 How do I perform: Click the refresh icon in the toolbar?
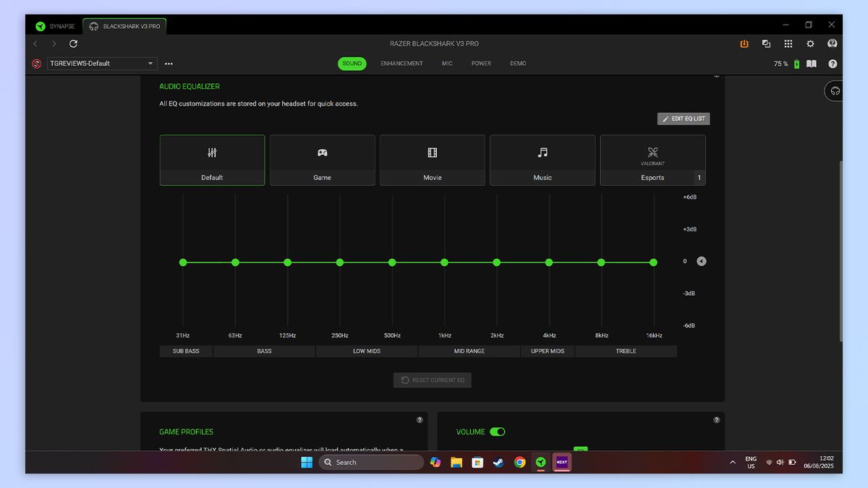tap(73, 44)
